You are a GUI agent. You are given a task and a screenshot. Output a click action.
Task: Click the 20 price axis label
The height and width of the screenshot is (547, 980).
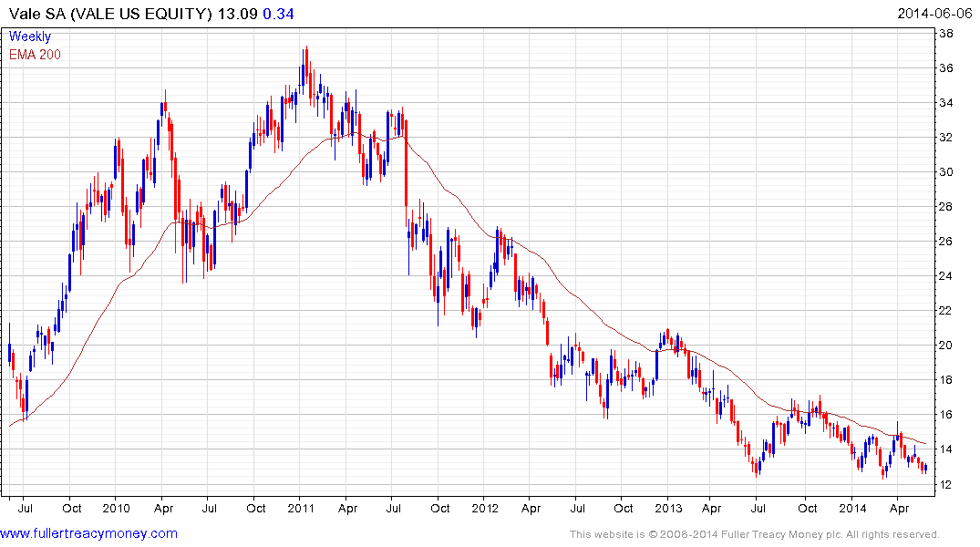click(946, 346)
